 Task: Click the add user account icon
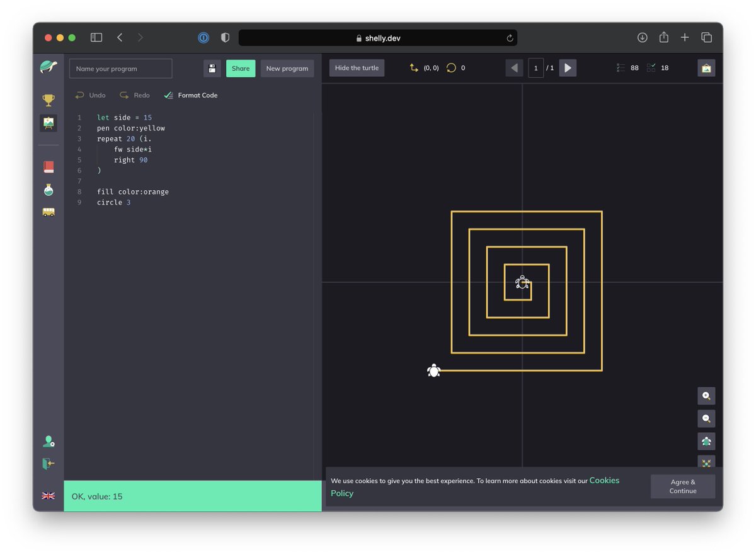49,441
